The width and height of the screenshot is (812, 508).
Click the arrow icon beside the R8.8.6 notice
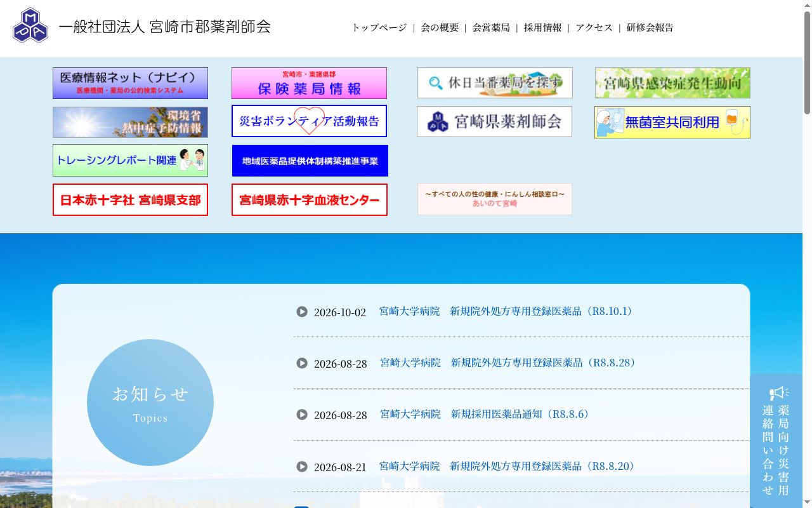302,414
